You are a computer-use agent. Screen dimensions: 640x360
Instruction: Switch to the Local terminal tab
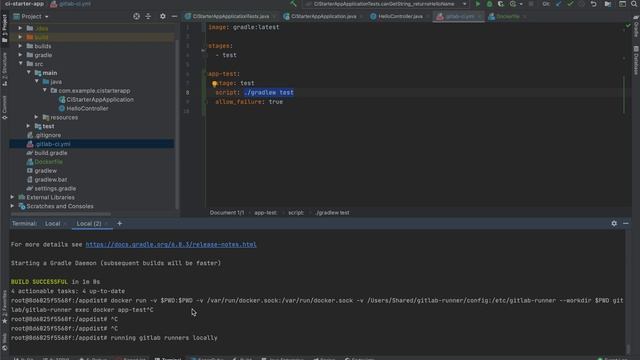click(54, 224)
